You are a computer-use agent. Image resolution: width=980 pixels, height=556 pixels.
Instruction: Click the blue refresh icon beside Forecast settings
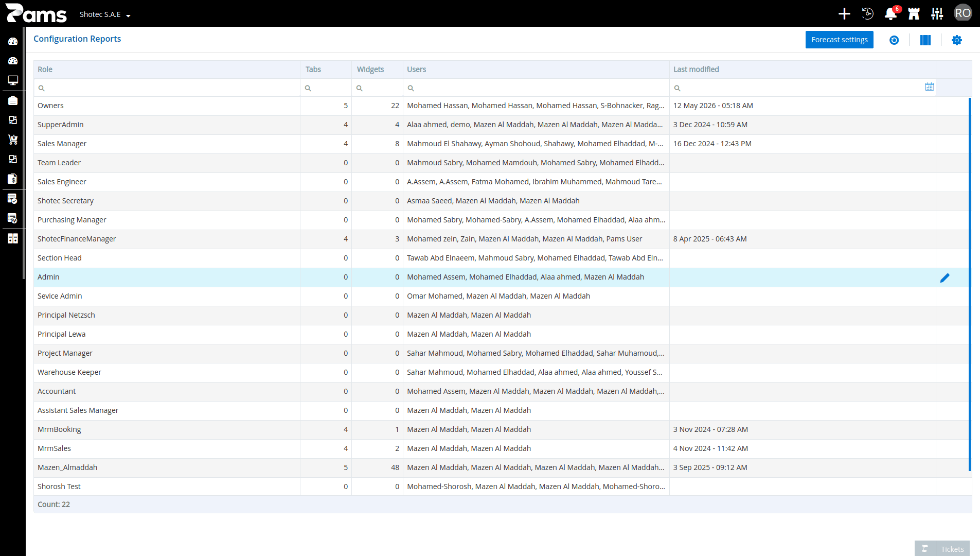(894, 40)
